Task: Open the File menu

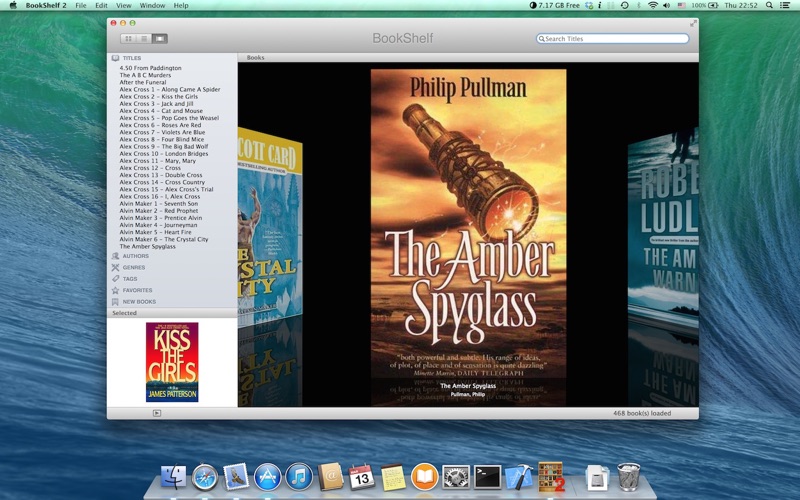Action: [81, 5]
